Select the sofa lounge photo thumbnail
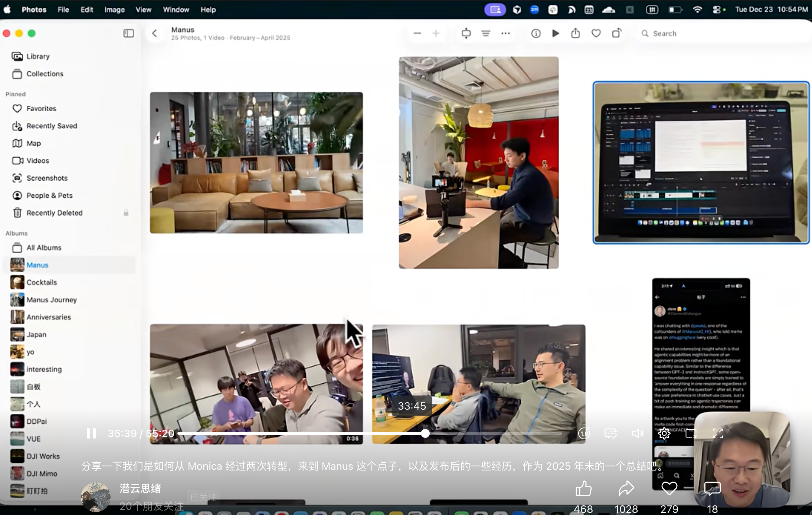The width and height of the screenshot is (812, 515). [x=256, y=163]
